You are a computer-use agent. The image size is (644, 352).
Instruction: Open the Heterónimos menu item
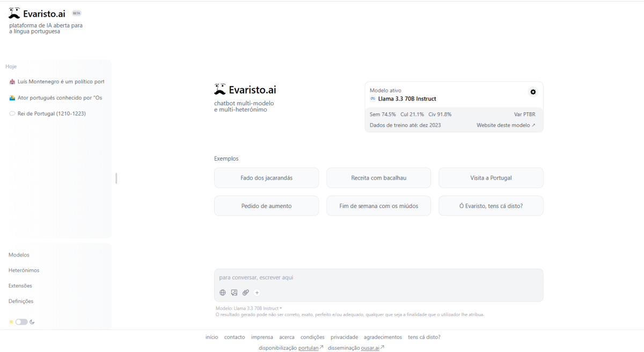24,270
